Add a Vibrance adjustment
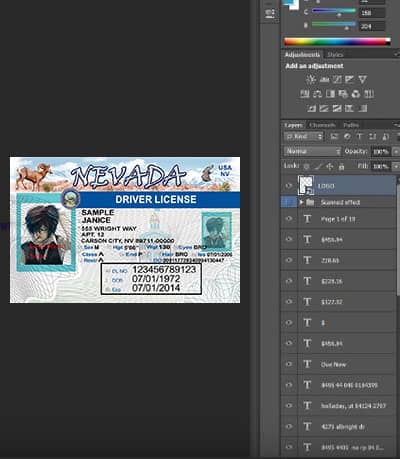The width and height of the screenshot is (400, 459). [x=362, y=79]
